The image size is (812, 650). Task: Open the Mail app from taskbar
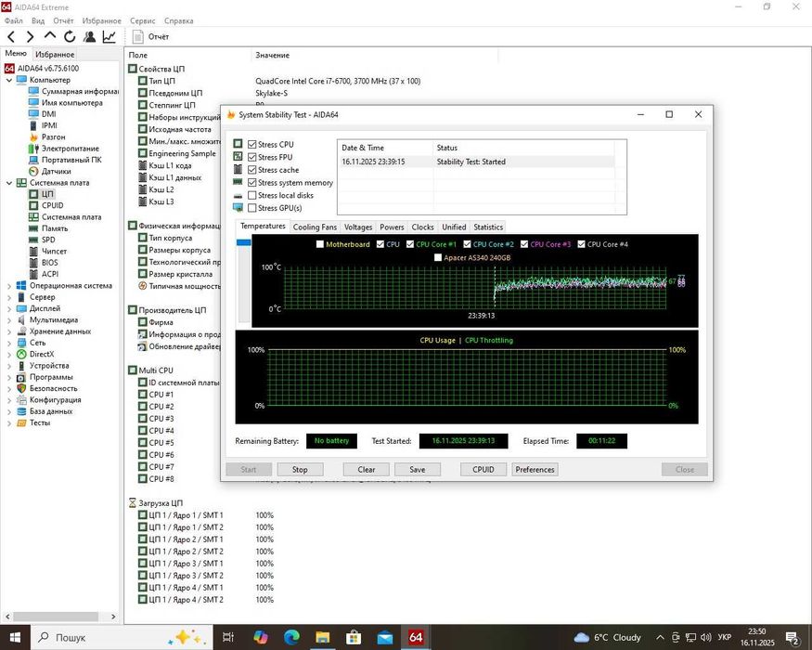385,637
